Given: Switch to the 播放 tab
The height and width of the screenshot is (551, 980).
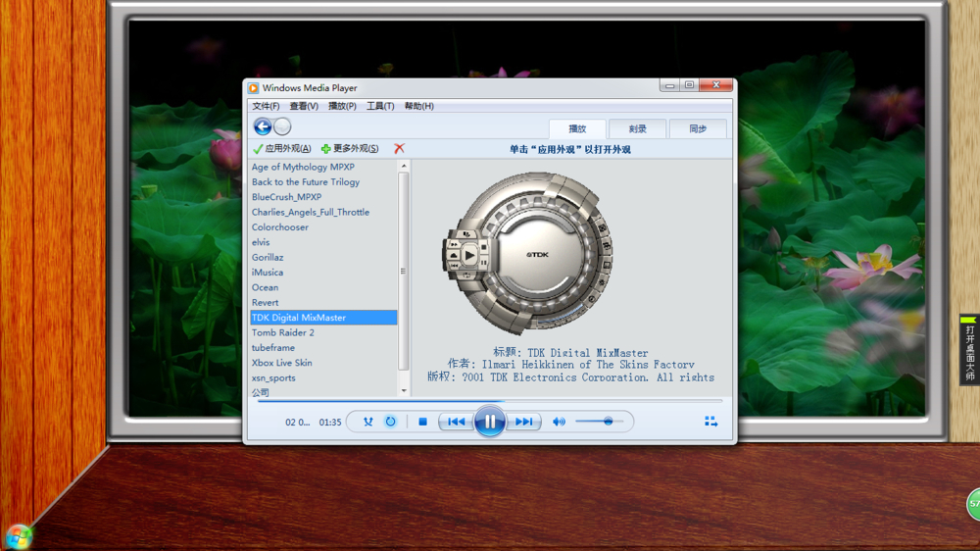Looking at the screenshot, I should tap(577, 128).
